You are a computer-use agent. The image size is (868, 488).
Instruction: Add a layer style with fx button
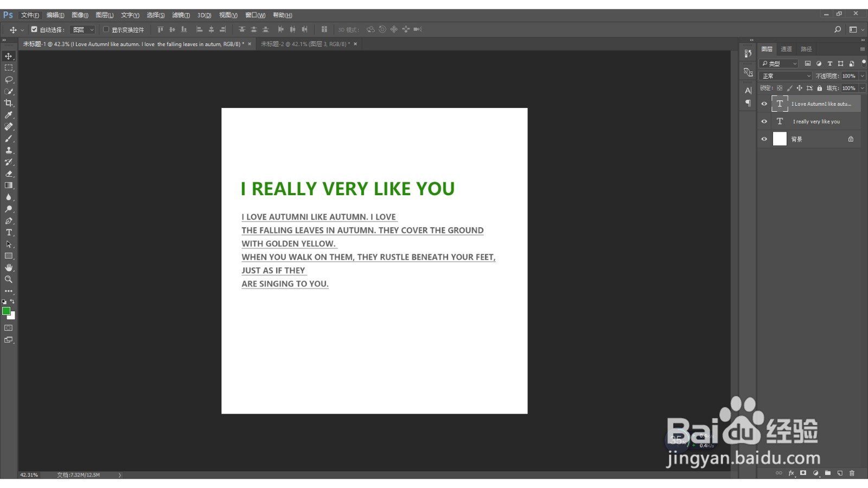coord(792,473)
